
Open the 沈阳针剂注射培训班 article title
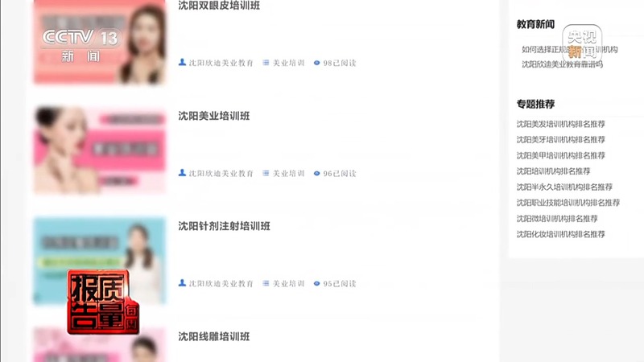[224, 226]
